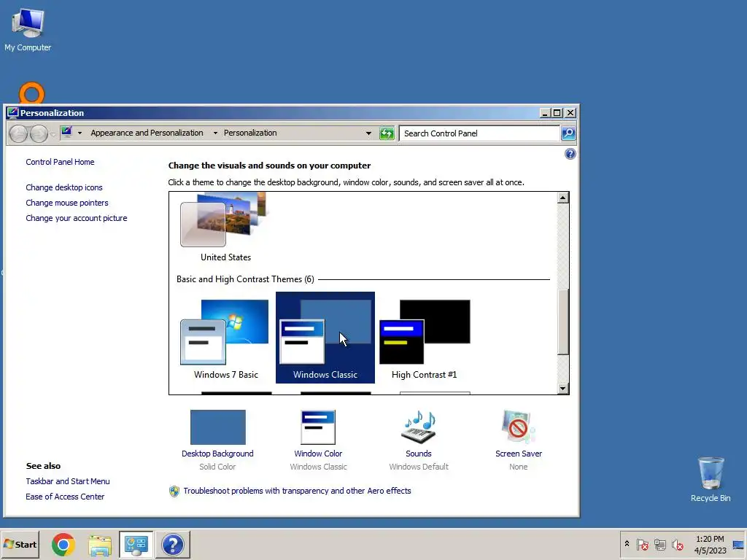Open the Screen Saver link
Image resolution: width=747 pixels, height=560 pixels.
[x=519, y=454]
